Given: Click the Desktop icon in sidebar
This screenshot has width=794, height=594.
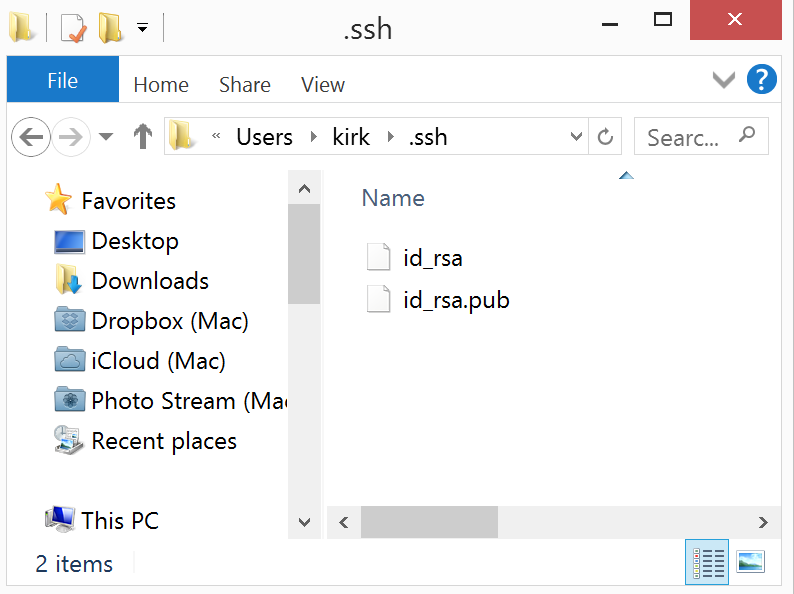Looking at the screenshot, I should (69, 242).
